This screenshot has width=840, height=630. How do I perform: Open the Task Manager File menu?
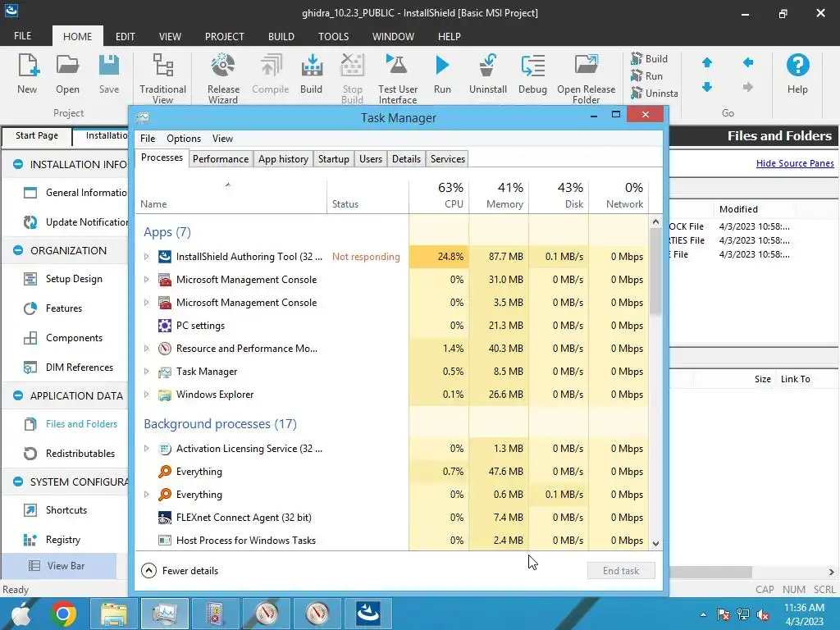click(148, 139)
